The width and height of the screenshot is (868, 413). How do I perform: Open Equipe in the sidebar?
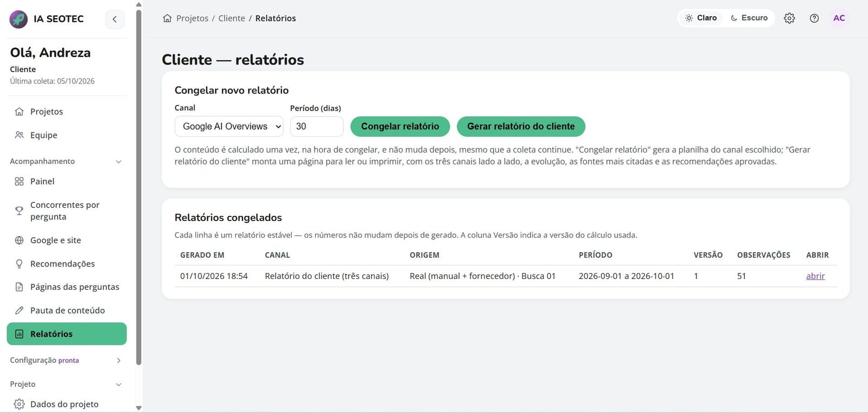(x=67, y=135)
